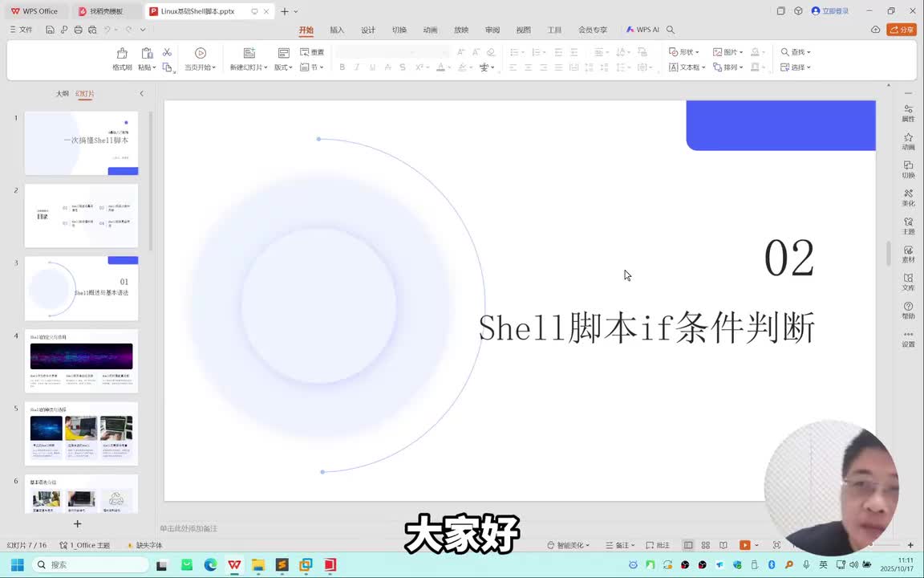This screenshot has width=924, height=578.
Task: Click the Format Painter (格式刷) icon
Action: point(122,53)
